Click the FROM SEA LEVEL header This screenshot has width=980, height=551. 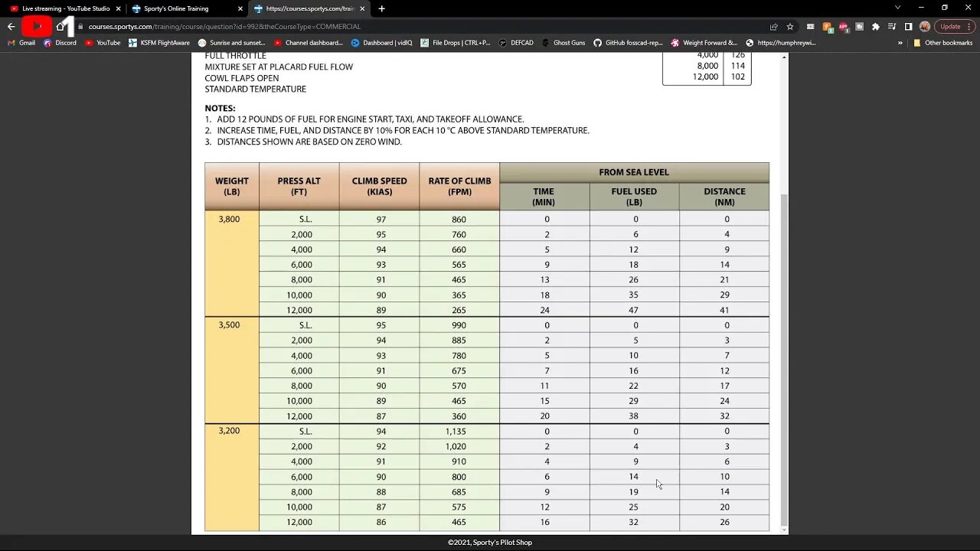tap(634, 172)
